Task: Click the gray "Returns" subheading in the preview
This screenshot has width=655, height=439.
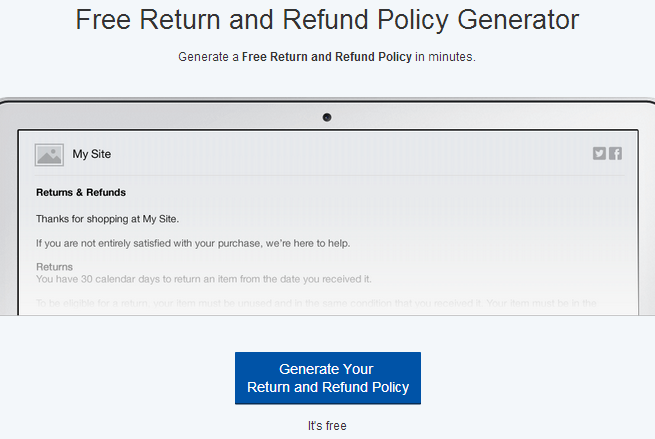Action: 54,267
